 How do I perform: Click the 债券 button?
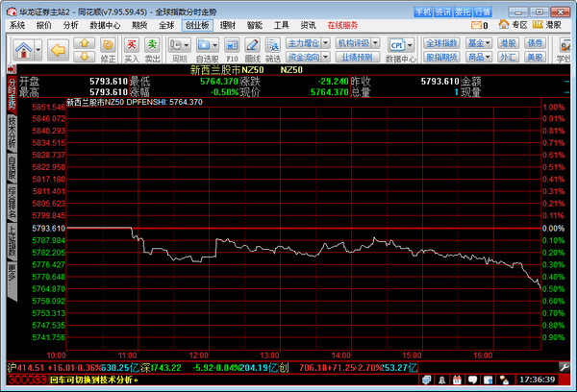(535, 43)
